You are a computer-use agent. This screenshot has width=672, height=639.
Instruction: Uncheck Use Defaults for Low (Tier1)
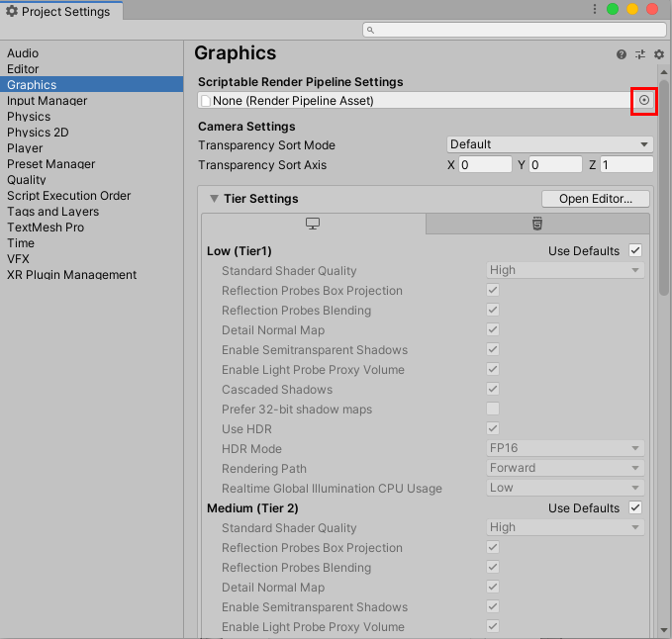point(635,251)
